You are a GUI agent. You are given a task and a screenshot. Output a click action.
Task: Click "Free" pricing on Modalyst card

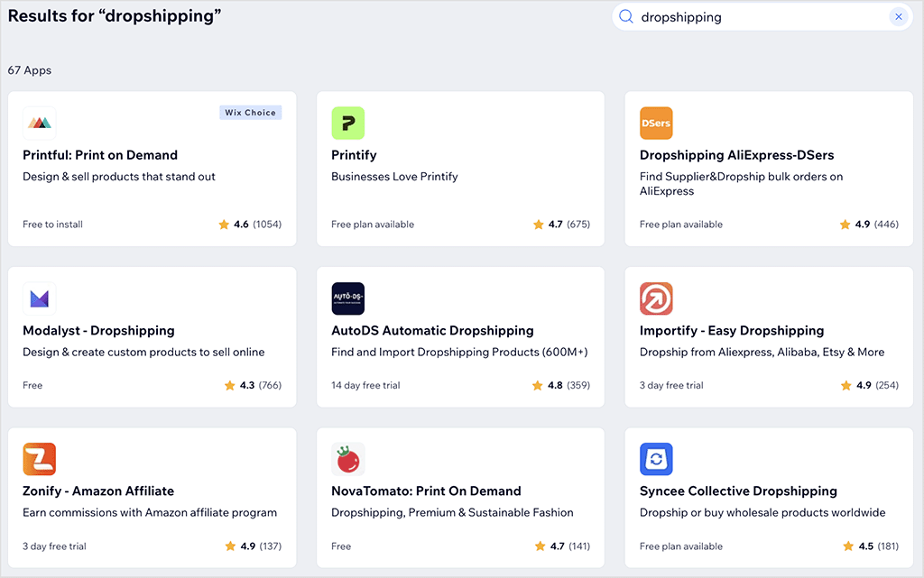coord(32,386)
